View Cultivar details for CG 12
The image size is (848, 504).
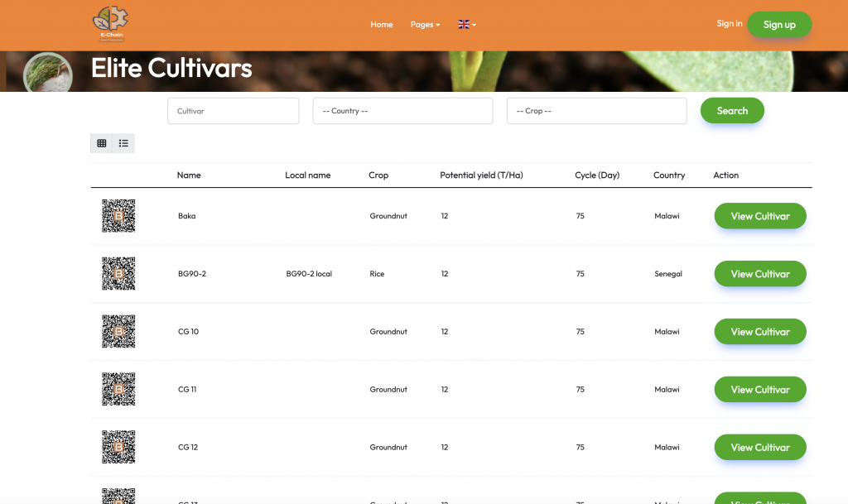(x=760, y=447)
